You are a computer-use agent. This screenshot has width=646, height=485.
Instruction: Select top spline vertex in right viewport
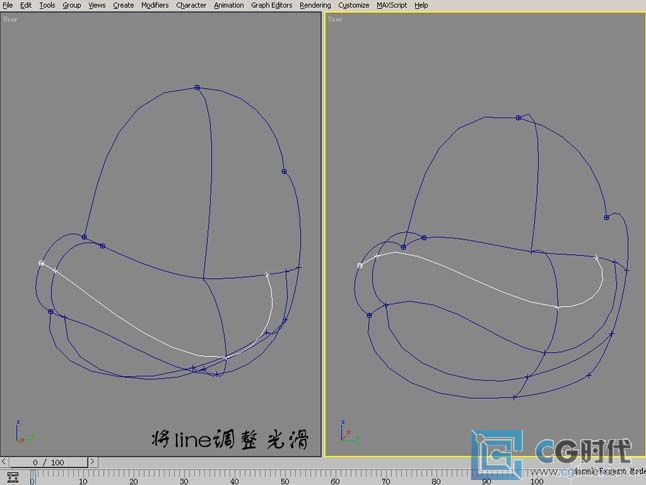(518, 117)
